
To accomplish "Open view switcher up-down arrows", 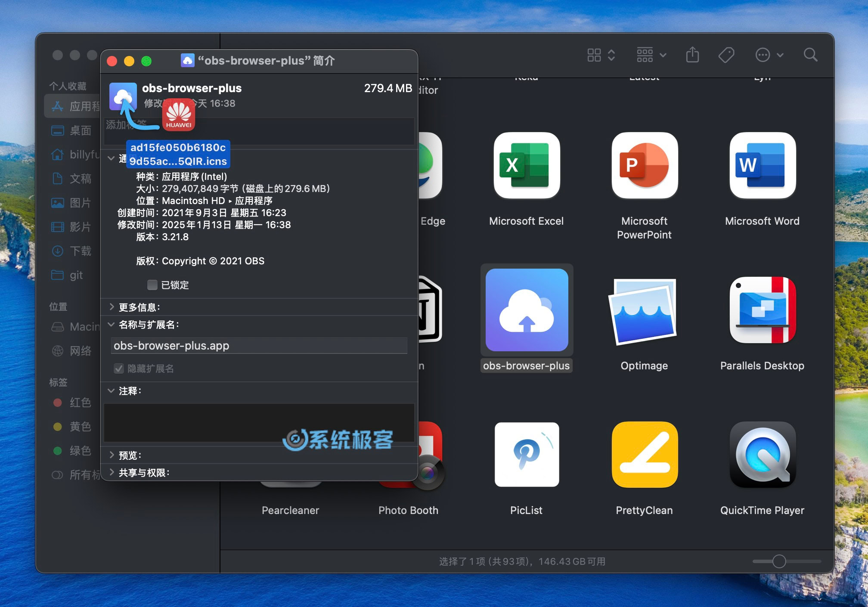I will [611, 55].
